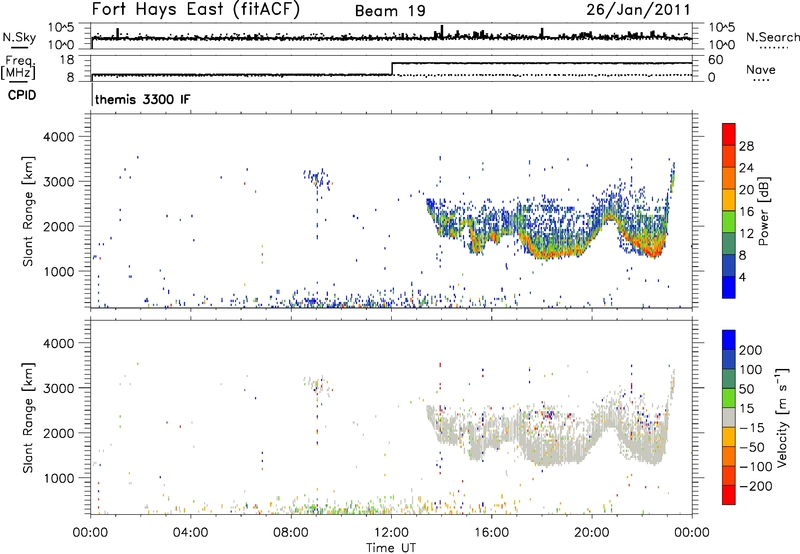800x554 pixels.
Task: Select the 'CPID' label
Action: coord(22,95)
